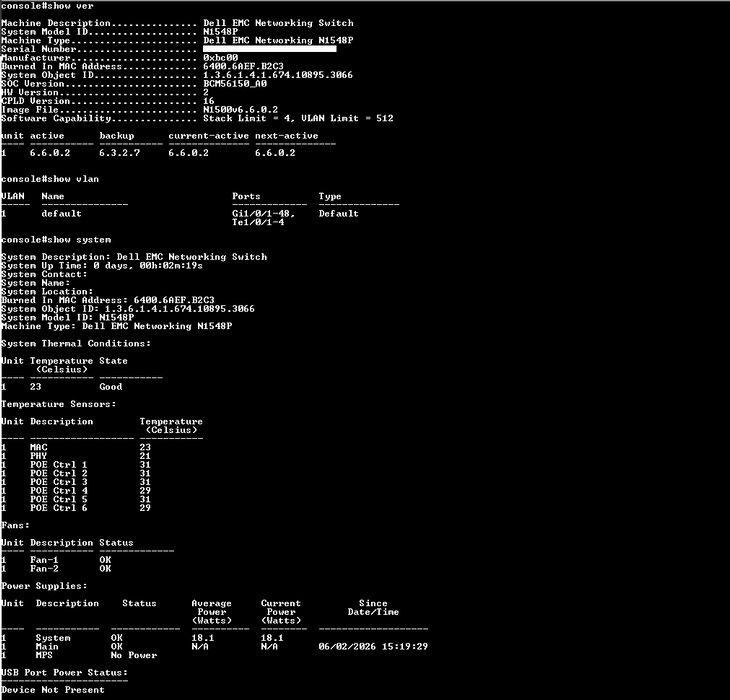Select 'Fan-1' row description
Viewport: 730px width, 700px height.
click(x=44, y=560)
